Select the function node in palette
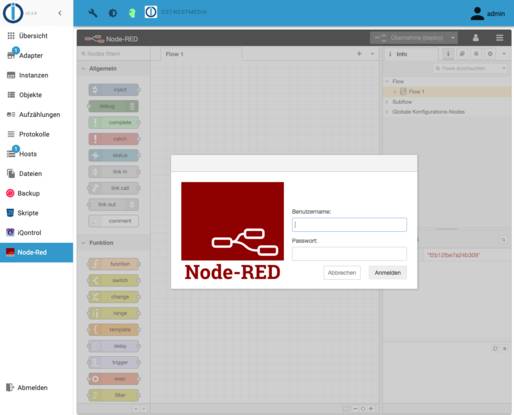Viewport: 514px width, 415px height. (x=114, y=264)
